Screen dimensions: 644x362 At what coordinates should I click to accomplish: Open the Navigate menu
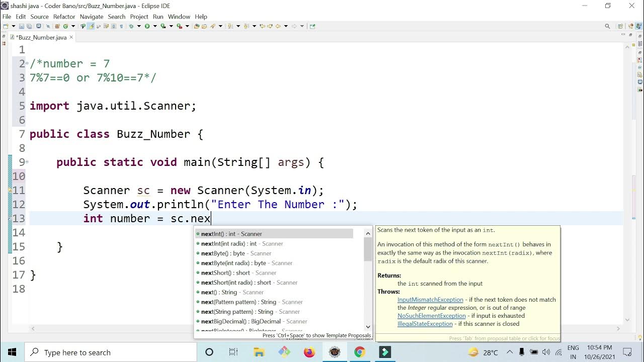coord(91,17)
